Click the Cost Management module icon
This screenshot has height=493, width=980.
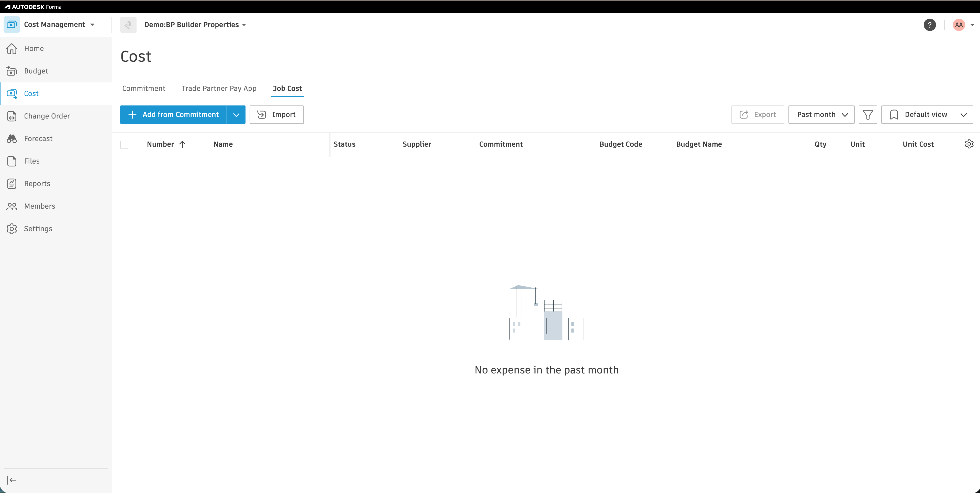tap(12, 24)
